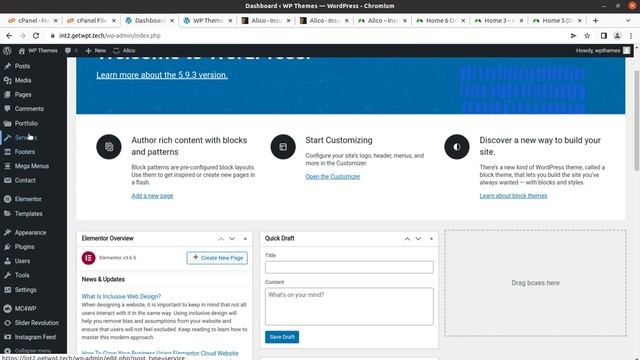This screenshot has width=640, height=360.
Task: Open Slider Revolution in the sidebar
Action: (x=37, y=323)
